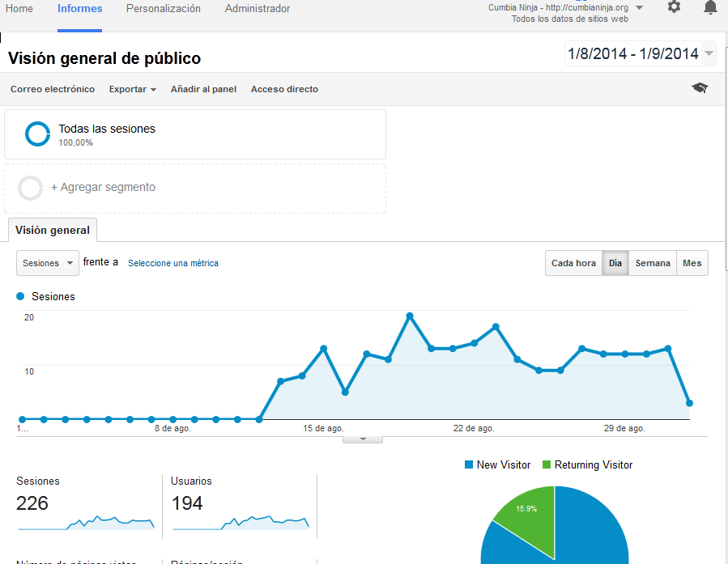Click the New Visitor blue legend swatch
The image size is (728, 564).
point(469,464)
